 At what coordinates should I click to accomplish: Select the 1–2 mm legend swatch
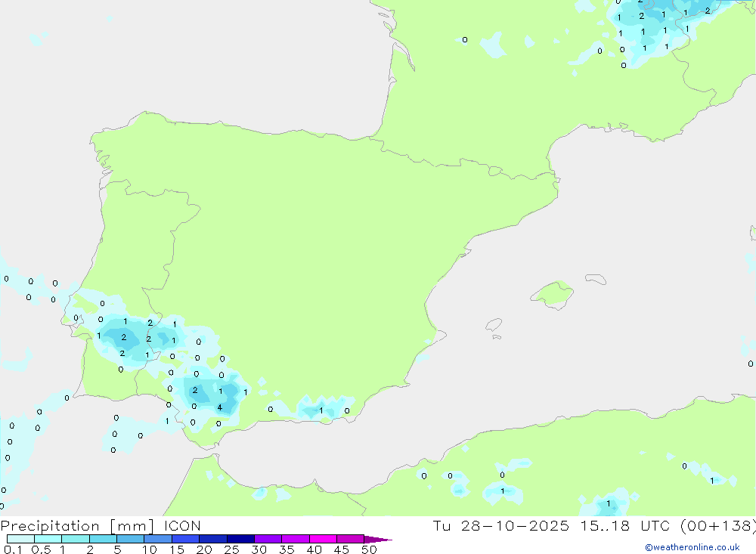[76, 539]
